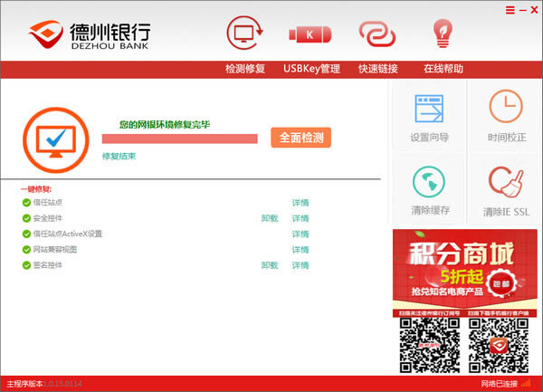Click the red repair progress bar

pyautogui.click(x=180, y=139)
